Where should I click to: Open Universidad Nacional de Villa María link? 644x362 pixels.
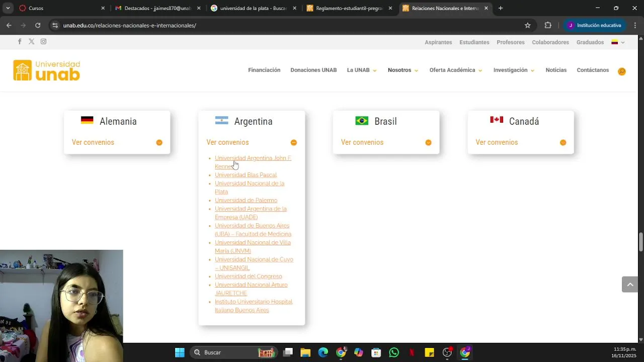coord(253,247)
